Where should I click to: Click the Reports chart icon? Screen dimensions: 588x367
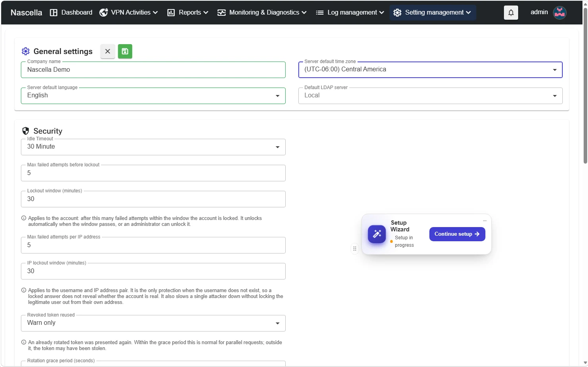click(171, 13)
